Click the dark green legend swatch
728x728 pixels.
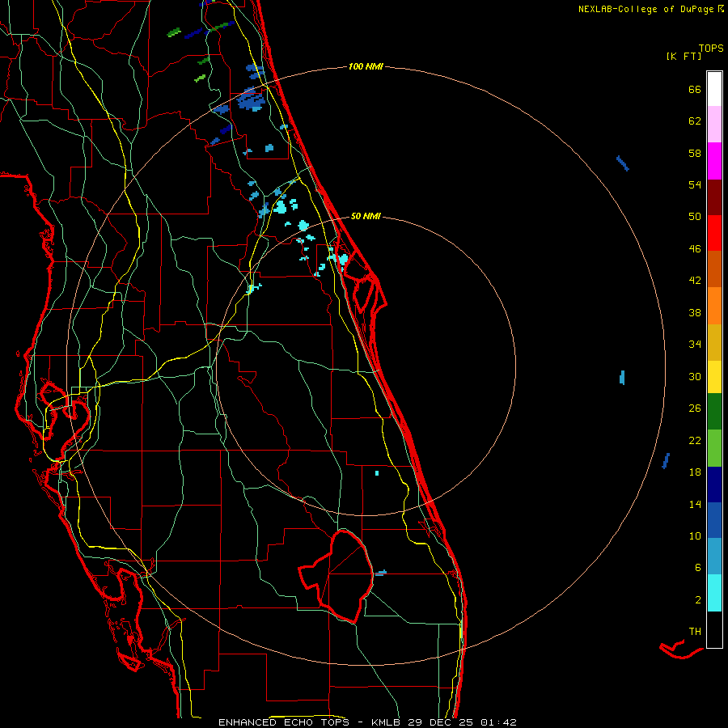714,412
